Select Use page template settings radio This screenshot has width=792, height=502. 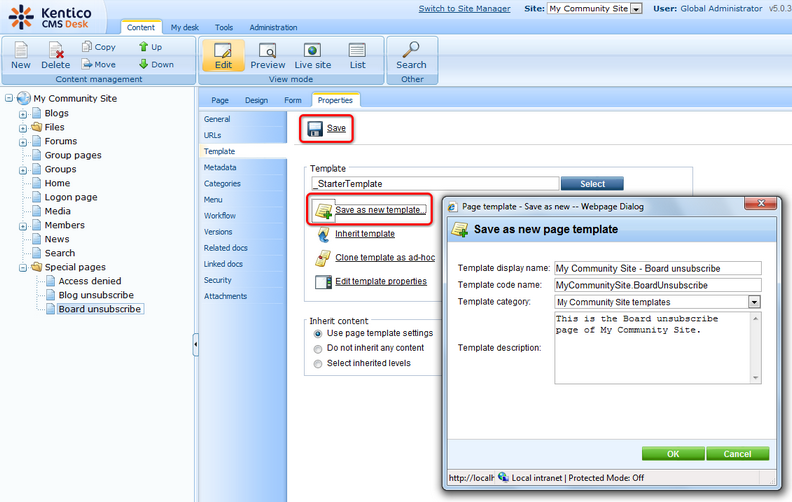(x=318, y=334)
